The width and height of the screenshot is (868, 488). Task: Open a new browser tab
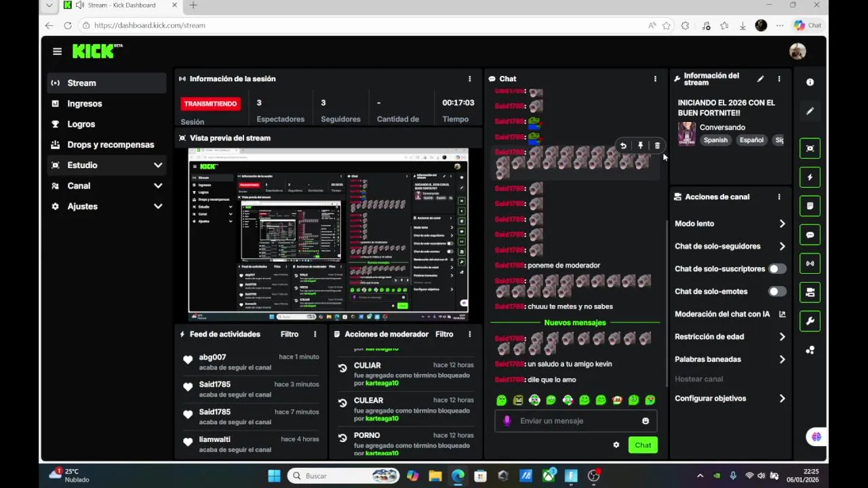(193, 5)
